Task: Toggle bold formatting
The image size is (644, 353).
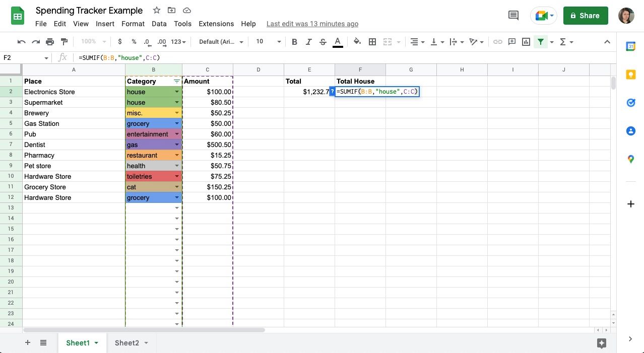Action: tap(294, 42)
